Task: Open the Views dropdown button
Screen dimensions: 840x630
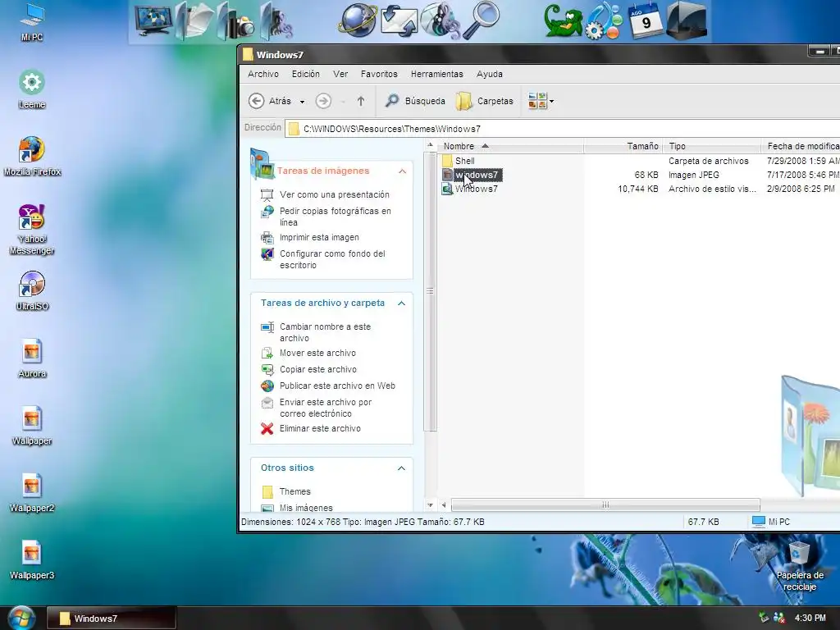Action: (x=541, y=101)
